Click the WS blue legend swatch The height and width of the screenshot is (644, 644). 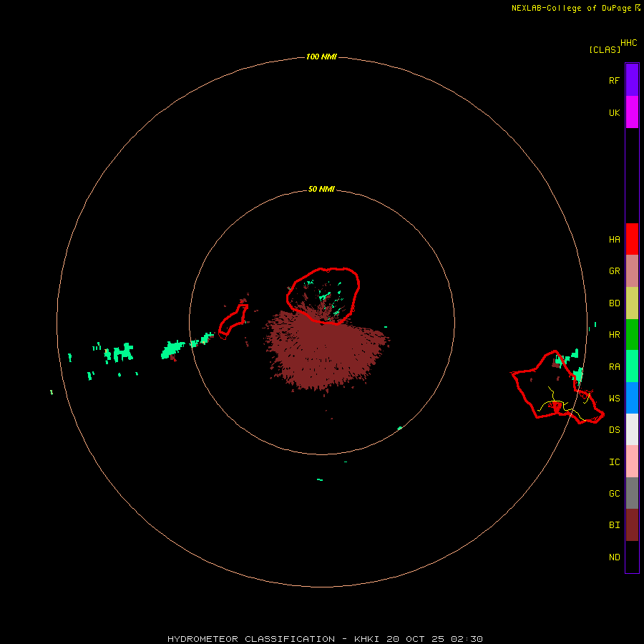[x=632, y=398]
